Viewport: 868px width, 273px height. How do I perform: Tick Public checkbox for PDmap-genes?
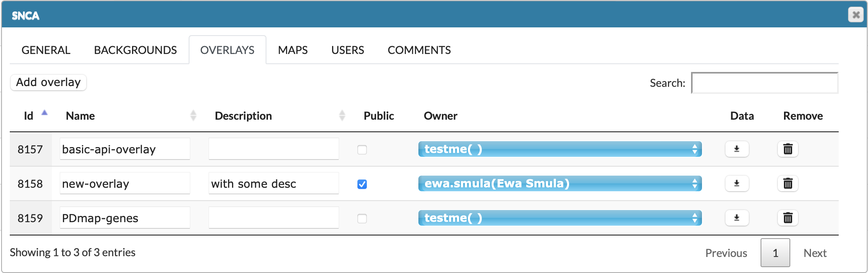click(x=362, y=219)
